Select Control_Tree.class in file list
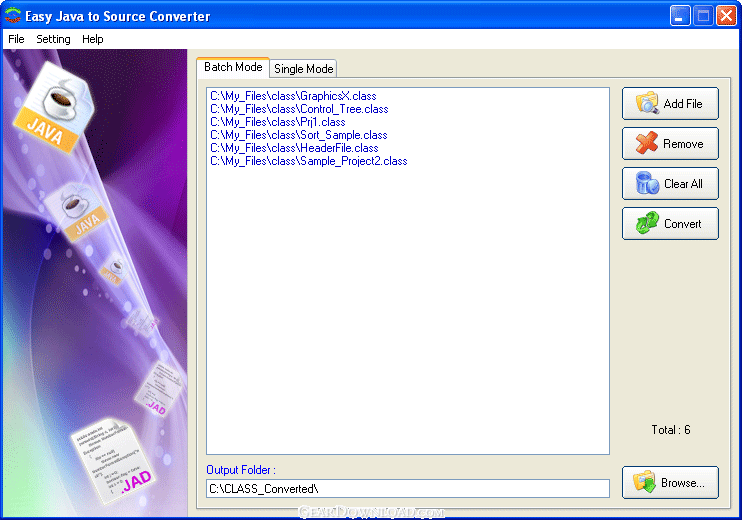The height and width of the screenshot is (520, 742). coord(299,109)
